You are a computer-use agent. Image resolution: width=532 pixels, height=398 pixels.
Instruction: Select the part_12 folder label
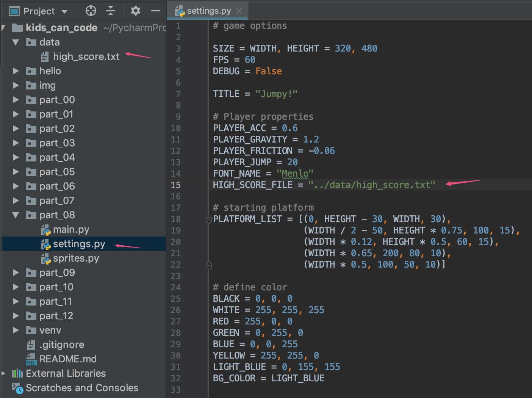[x=56, y=316]
